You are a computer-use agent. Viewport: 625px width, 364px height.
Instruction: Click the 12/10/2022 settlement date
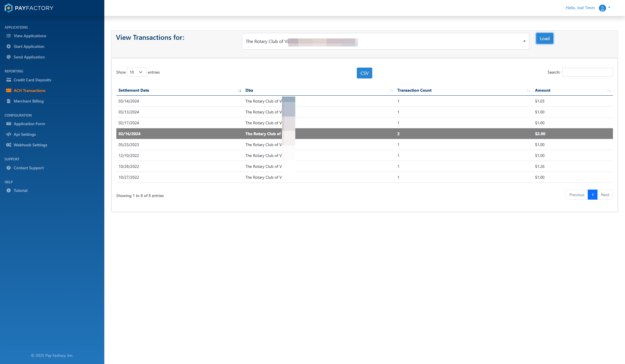click(x=129, y=156)
